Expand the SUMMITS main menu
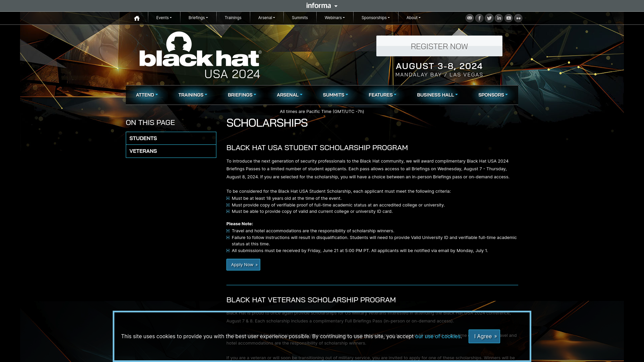The height and width of the screenshot is (362, 644). tap(335, 95)
